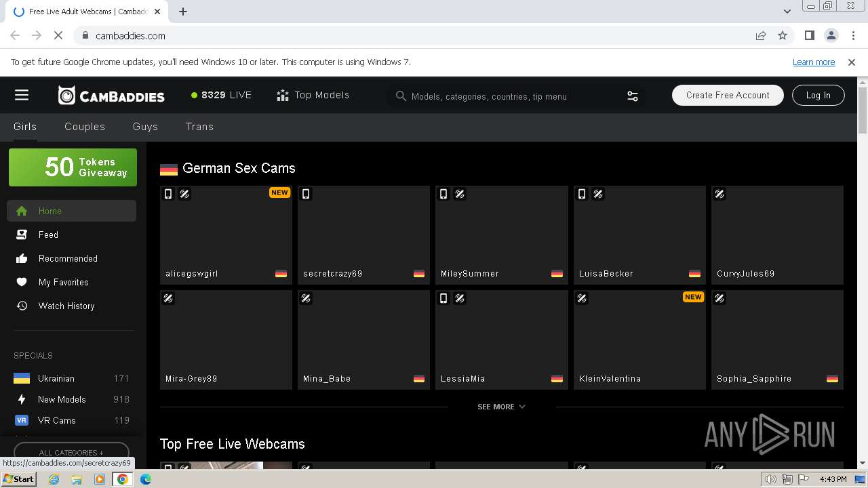Screen dimensions: 868x488
Task: Open Chrome profile avatar menu
Action: (831, 35)
